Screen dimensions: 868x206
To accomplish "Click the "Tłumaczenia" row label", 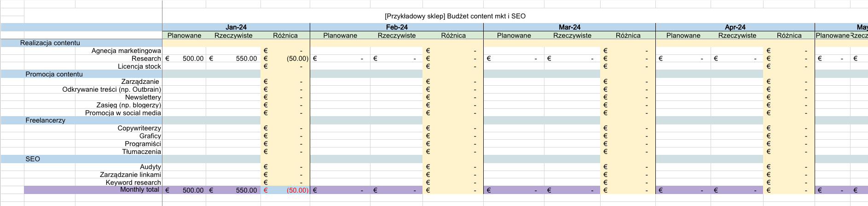I will (x=141, y=152).
